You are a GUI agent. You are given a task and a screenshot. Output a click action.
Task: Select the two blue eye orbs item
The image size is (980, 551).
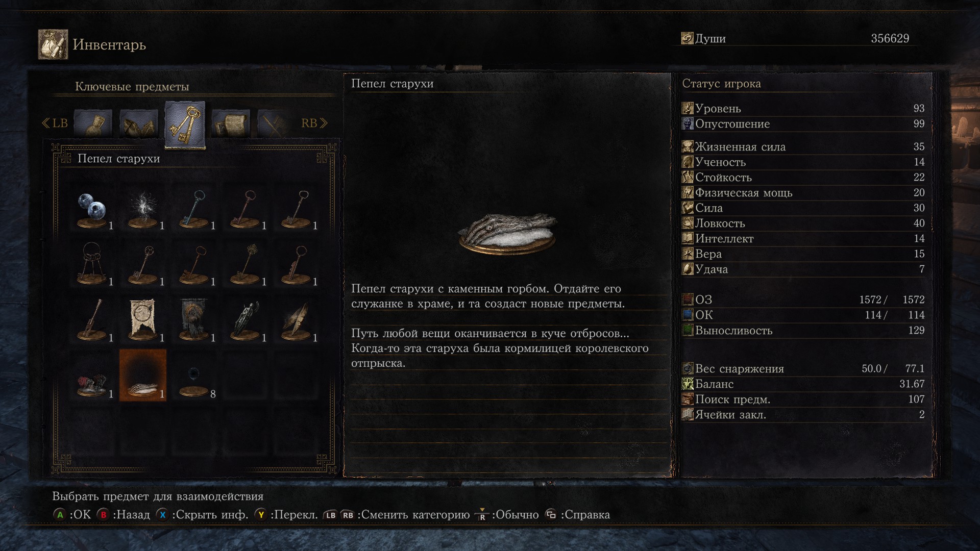(92, 209)
